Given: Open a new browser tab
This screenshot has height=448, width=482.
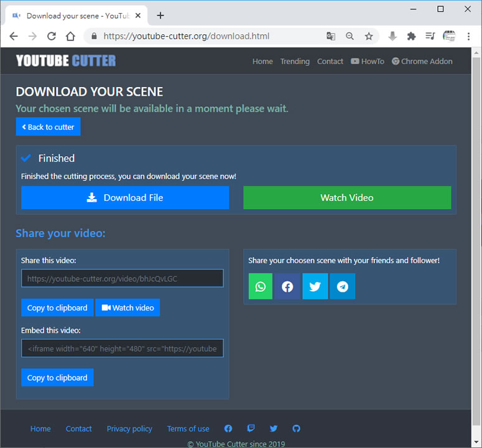Looking at the screenshot, I should tap(160, 16).
